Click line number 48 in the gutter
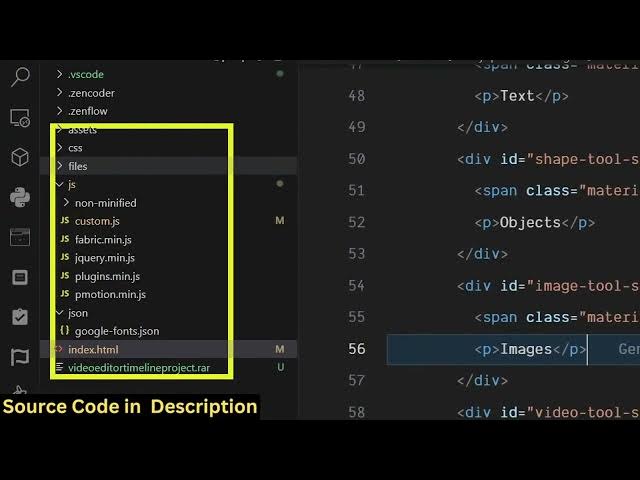Image resolution: width=640 pixels, height=480 pixels. (356, 96)
